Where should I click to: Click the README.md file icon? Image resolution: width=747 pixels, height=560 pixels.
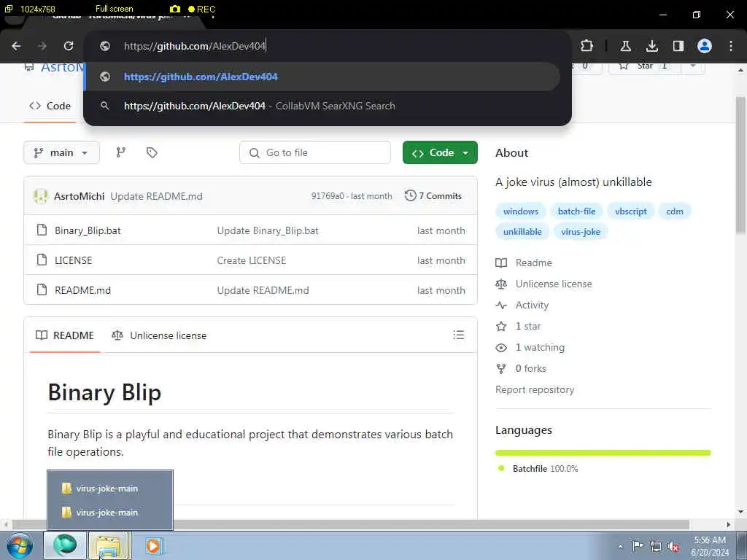pyautogui.click(x=42, y=289)
